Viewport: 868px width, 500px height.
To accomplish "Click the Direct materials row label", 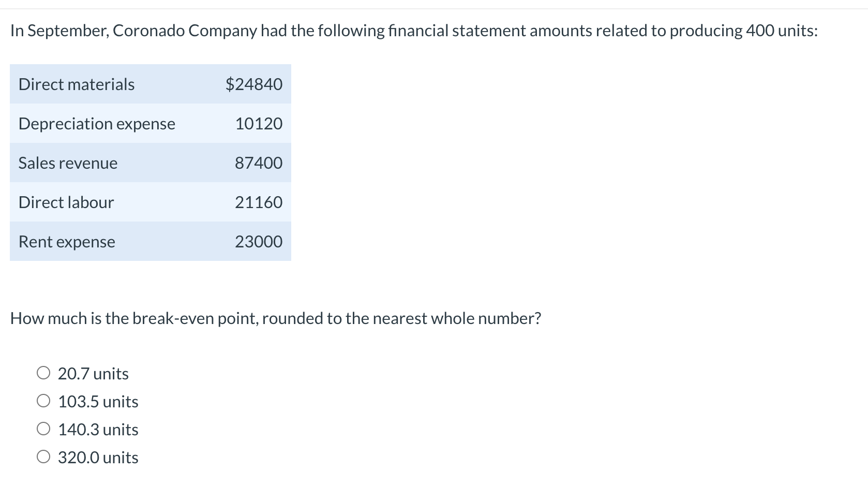I will pos(77,84).
